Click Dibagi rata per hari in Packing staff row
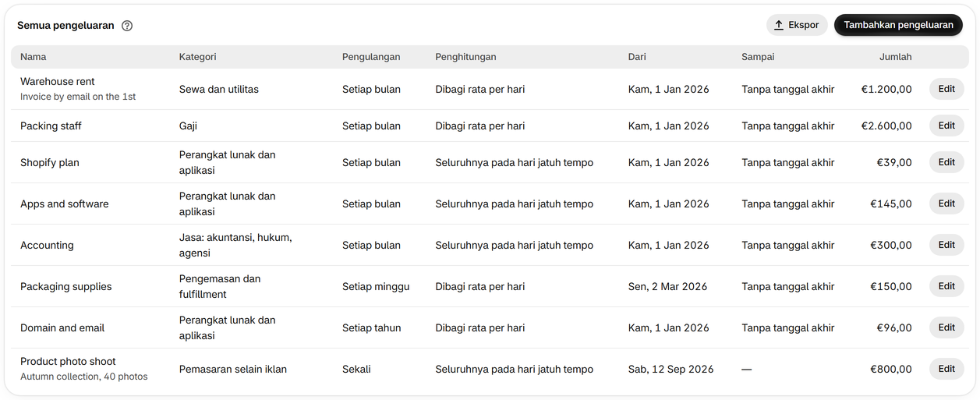This screenshot has width=980, height=400. pyautogui.click(x=480, y=126)
